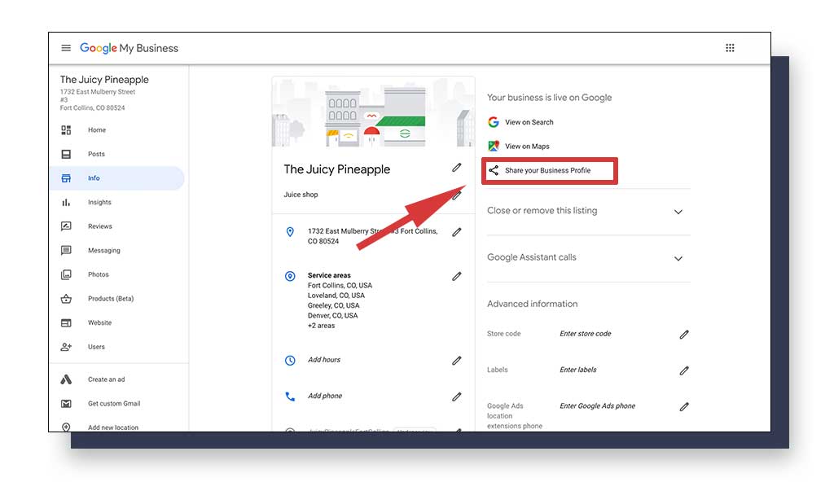Open the Website menu item

click(x=100, y=322)
